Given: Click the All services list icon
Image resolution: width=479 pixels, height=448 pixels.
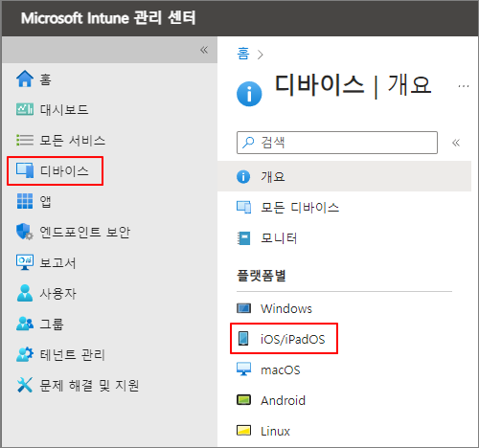Looking at the screenshot, I should [x=25, y=140].
